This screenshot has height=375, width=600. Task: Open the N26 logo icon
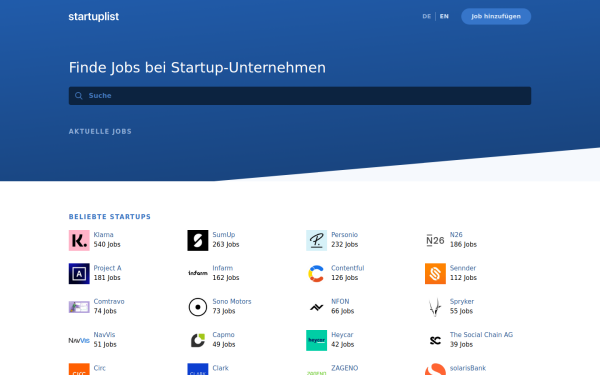pos(435,240)
